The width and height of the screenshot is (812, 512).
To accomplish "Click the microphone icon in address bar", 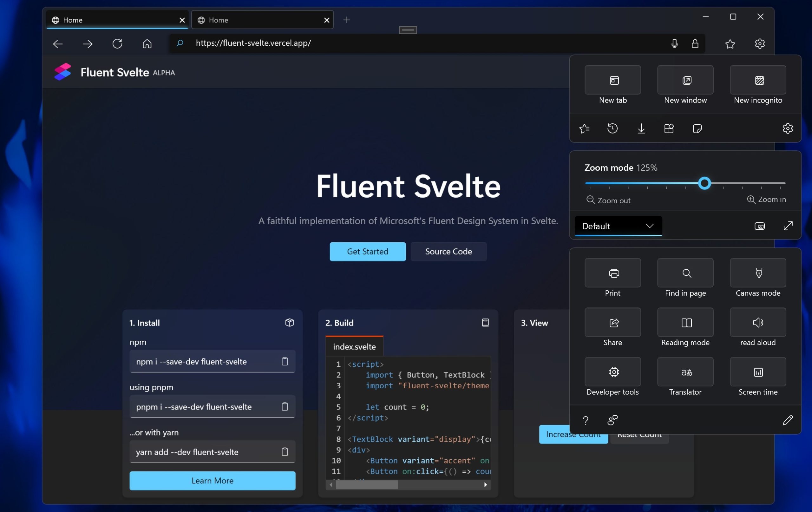I will [x=674, y=43].
